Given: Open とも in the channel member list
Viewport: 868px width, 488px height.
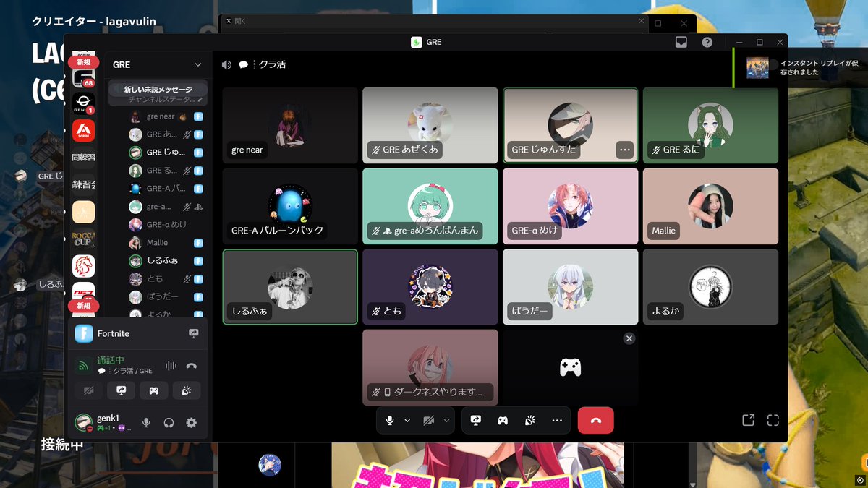Looking at the screenshot, I should [165, 278].
